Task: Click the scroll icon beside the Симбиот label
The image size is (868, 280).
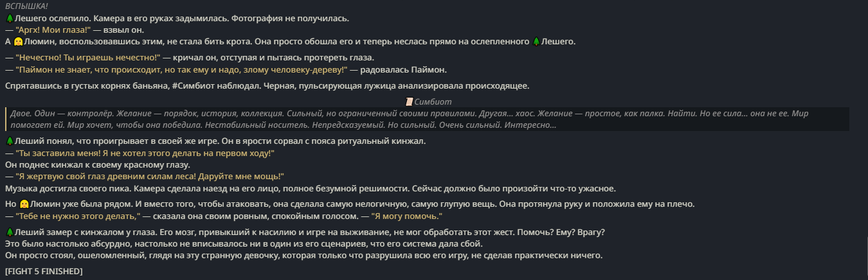Action: [x=409, y=101]
